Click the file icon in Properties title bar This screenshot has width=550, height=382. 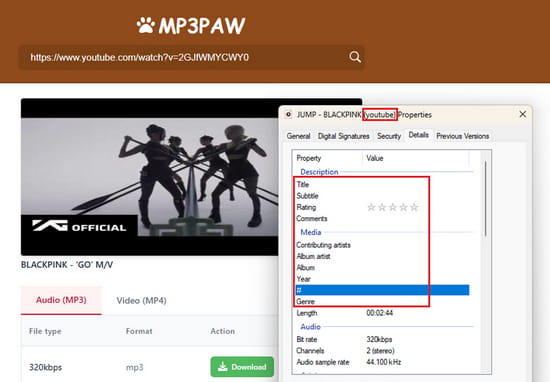coord(288,115)
